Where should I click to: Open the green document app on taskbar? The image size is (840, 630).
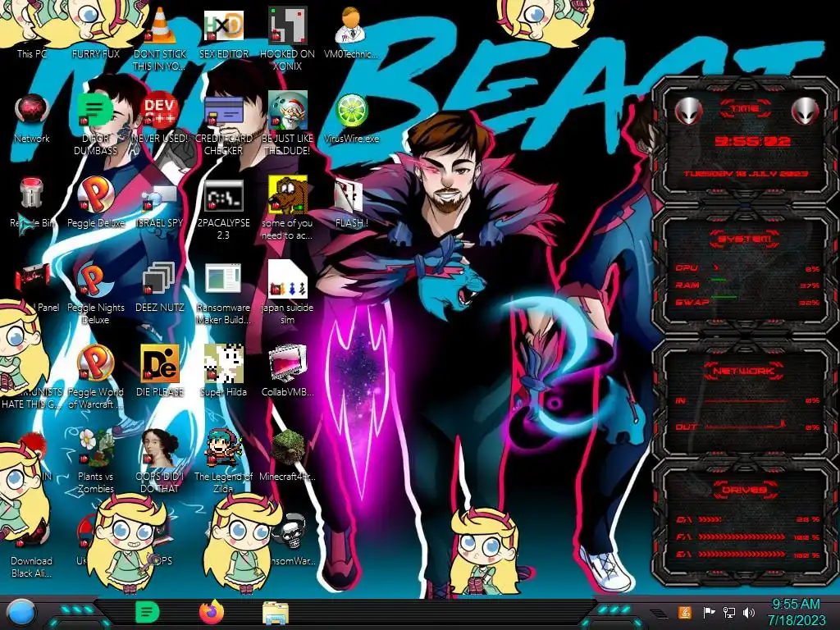coord(148,612)
